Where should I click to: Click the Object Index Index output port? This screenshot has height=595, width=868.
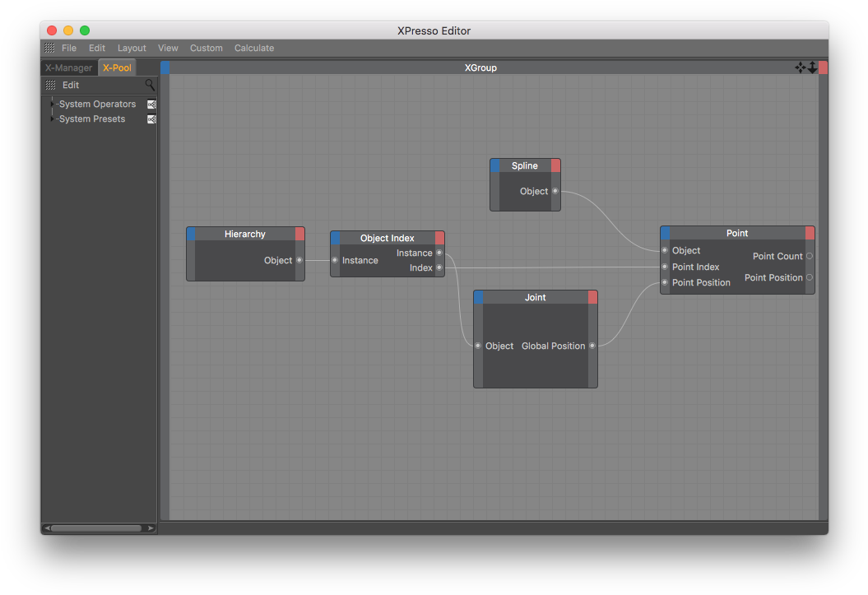coord(439,268)
